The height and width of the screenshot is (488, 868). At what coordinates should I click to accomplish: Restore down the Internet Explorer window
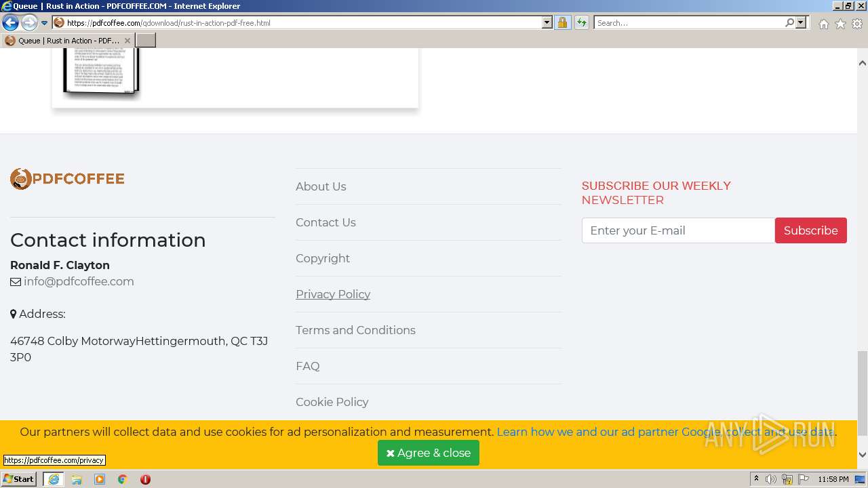coord(848,6)
